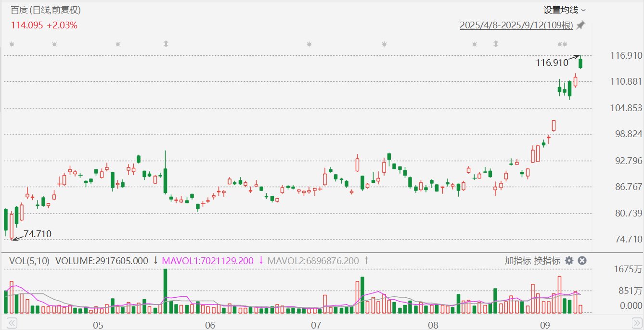Click the scroll-left double arrow under the volume panel
The height and width of the screenshot is (330, 644).
(12, 322)
